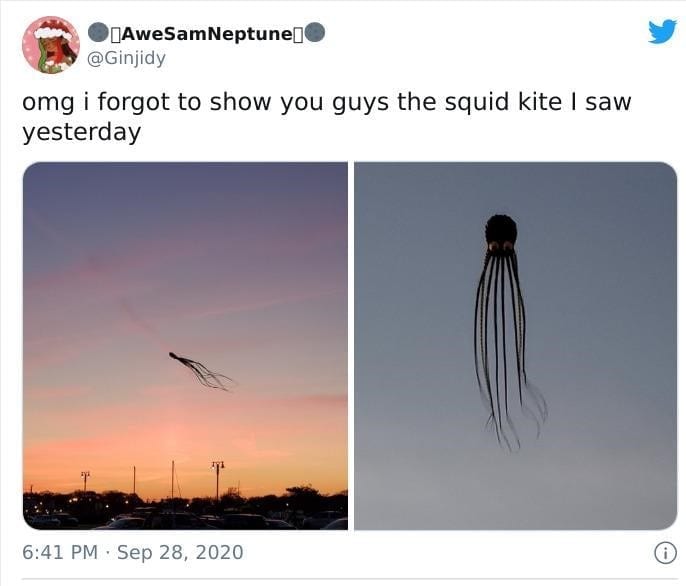Viewport: 686px width, 586px height.
Task: Open the close-up squid kite photo
Action: pos(515,346)
